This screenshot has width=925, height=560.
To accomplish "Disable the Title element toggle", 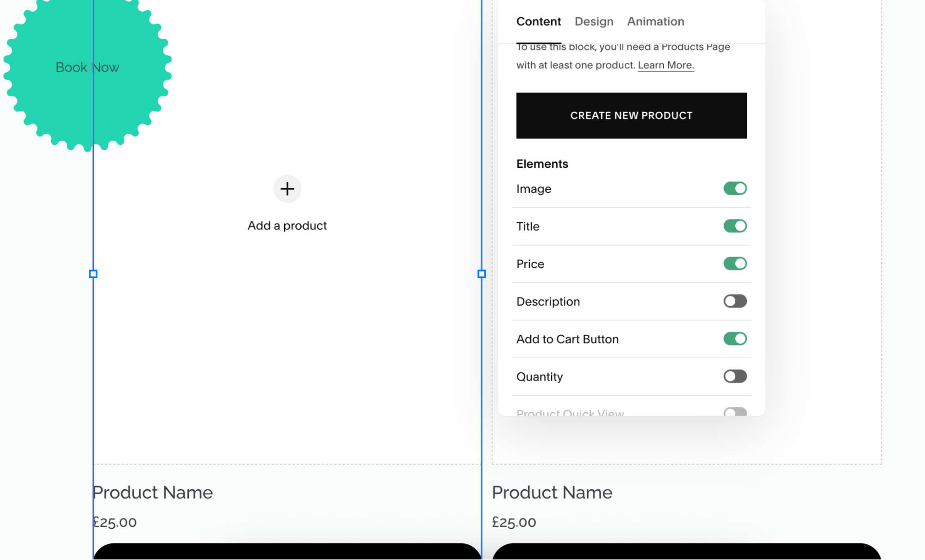I will (735, 226).
